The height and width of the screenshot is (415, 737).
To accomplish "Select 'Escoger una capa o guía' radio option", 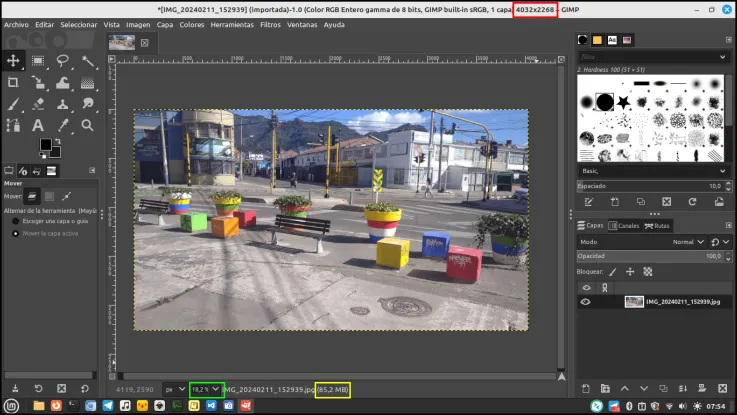I will click(16, 221).
